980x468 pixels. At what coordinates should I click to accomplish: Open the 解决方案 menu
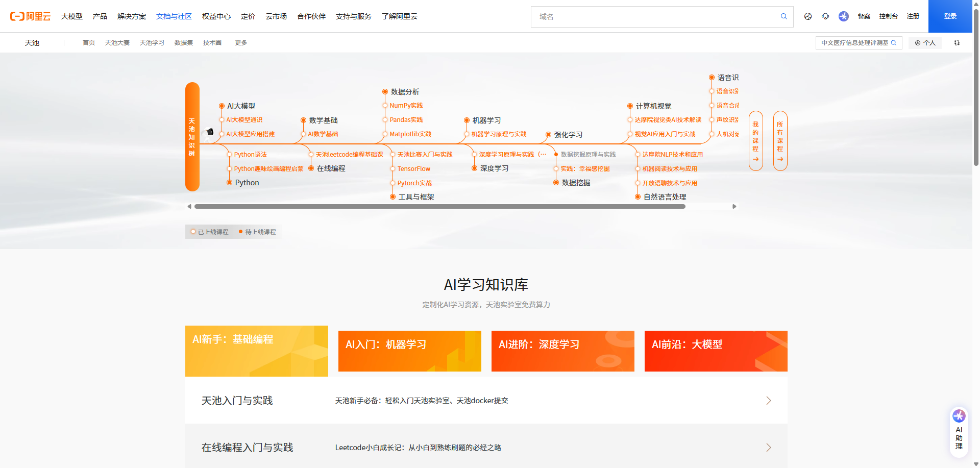tap(132, 16)
